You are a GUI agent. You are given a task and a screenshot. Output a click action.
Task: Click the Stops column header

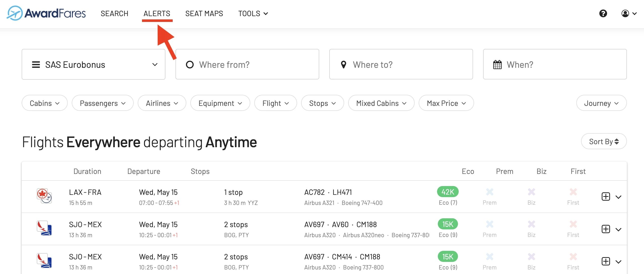click(200, 171)
